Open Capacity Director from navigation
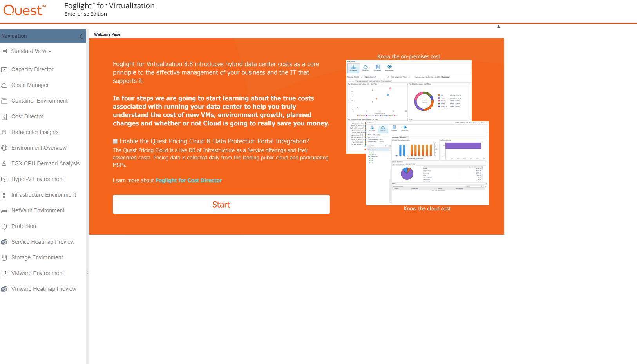This screenshot has width=637, height=364. pos(33,69)
